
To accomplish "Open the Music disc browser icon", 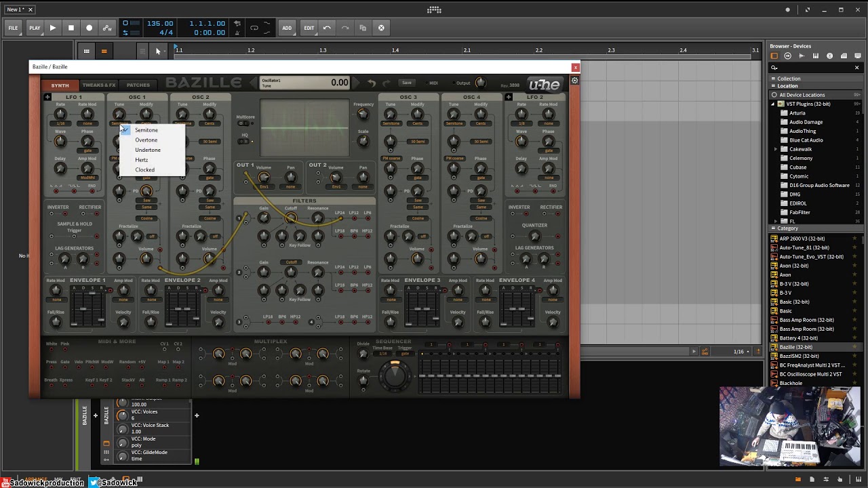I will tap(829, 56).
